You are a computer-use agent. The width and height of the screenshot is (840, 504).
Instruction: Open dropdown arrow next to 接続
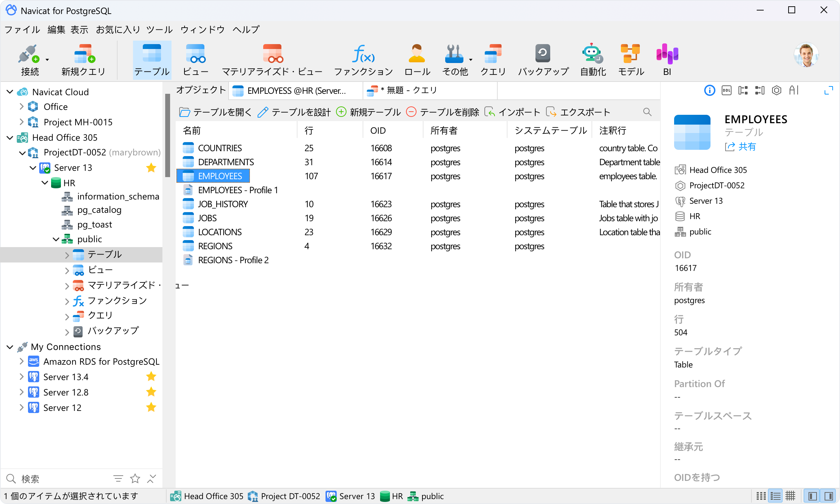click(x=47, y=60)
